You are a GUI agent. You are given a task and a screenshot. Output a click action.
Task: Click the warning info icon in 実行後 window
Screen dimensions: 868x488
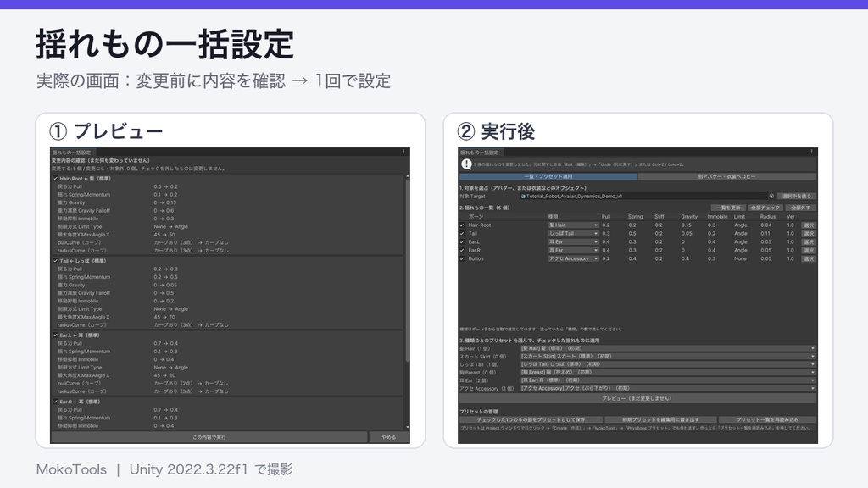click(466, 164)
